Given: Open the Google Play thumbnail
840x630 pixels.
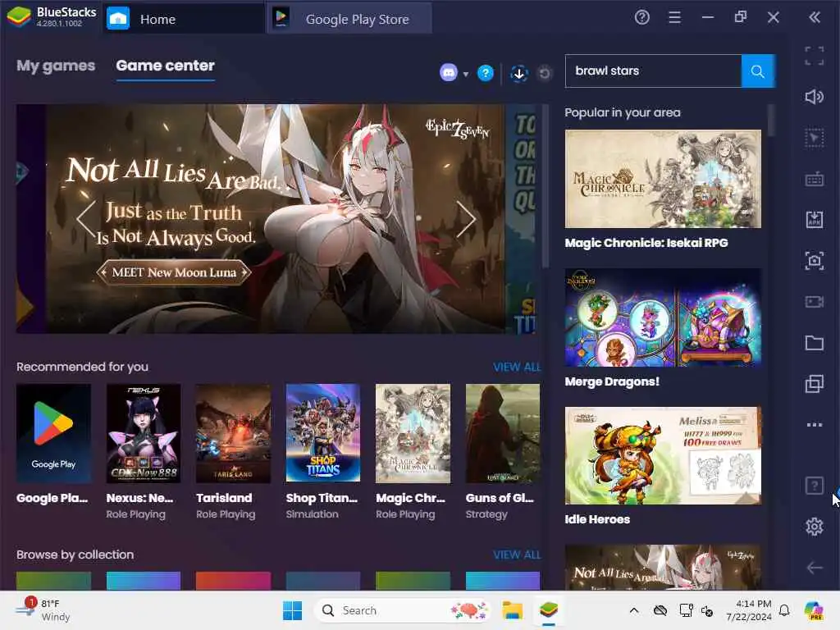Looking at the screenshot, I should click(53, 433).
